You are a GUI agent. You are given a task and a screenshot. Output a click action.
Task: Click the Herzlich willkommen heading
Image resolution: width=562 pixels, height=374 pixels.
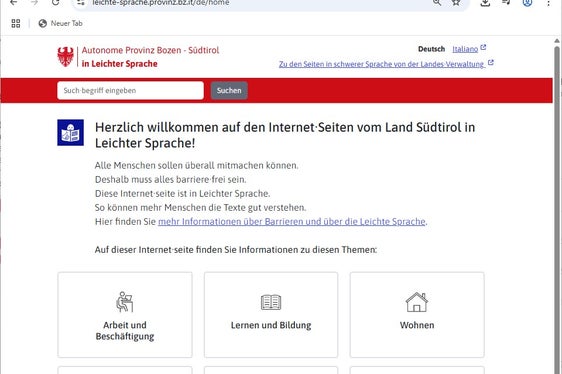pyautogui.click(x=285, y=135)
